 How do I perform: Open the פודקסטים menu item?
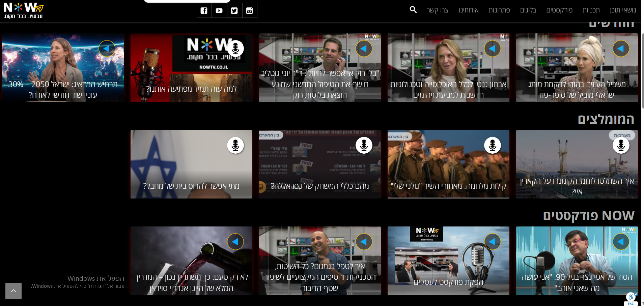point(559,10)
